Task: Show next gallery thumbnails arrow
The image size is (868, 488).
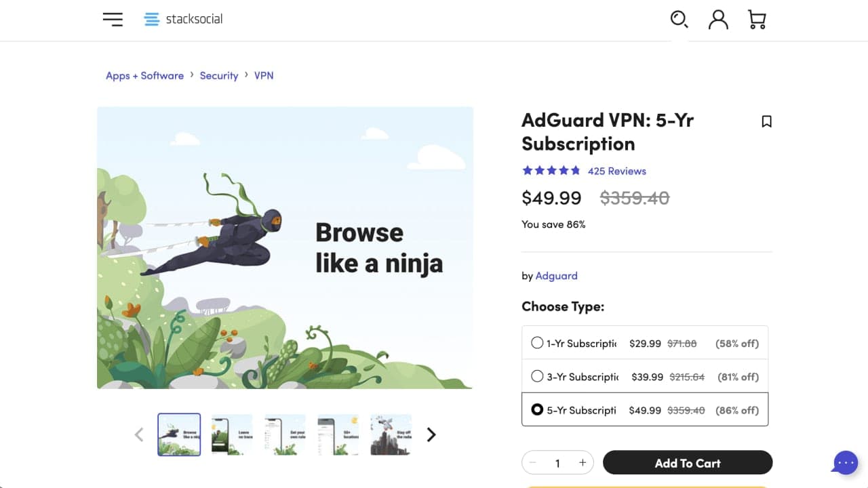Action: [431, 434]
